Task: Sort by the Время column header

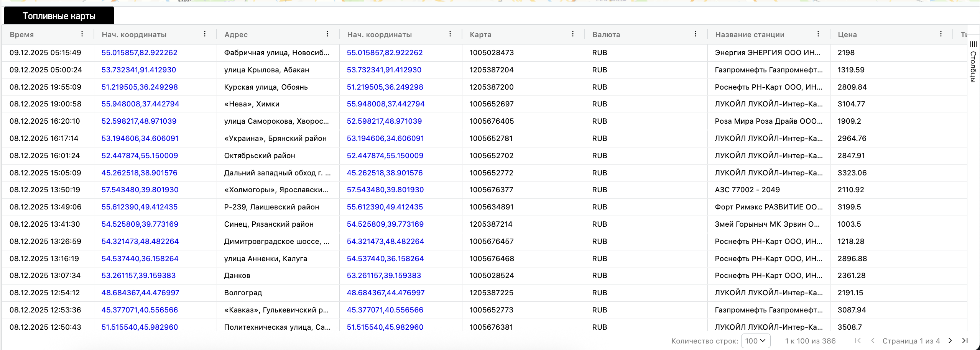Action: tap(22, 34)
